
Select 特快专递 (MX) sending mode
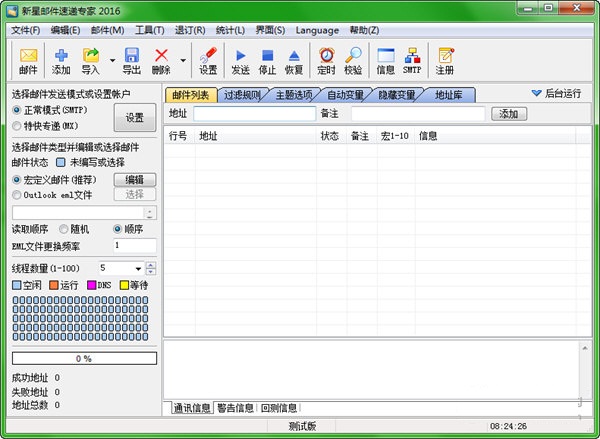pyautogui.click(x=17, y=126)
